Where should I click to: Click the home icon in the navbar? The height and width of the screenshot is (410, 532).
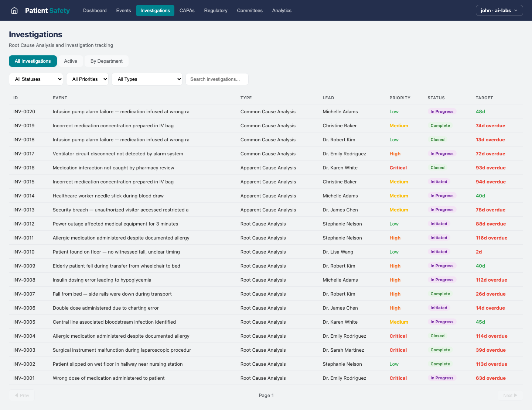click(14, 10)
